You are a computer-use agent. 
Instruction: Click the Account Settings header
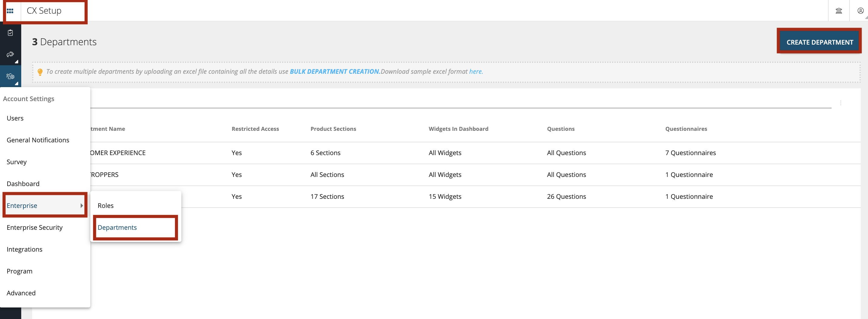tap(29, 99)
